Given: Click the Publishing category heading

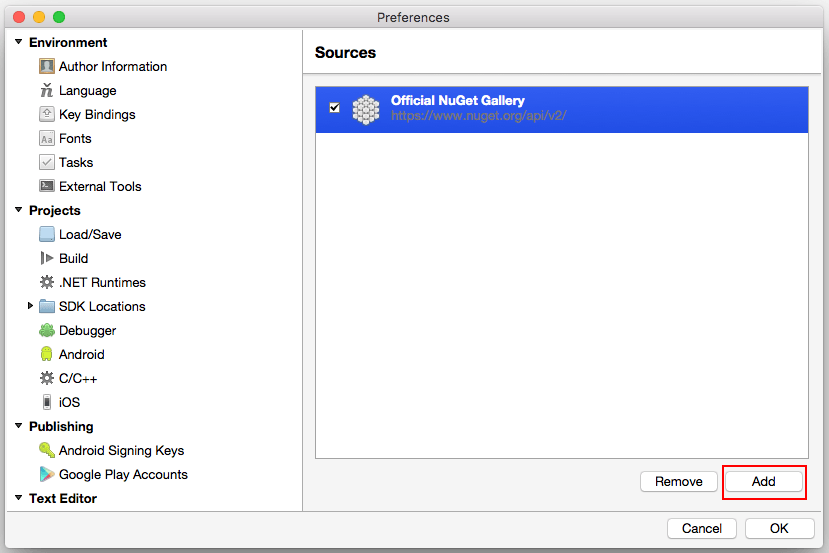Looking at the screenshot, I should [61, 427].
